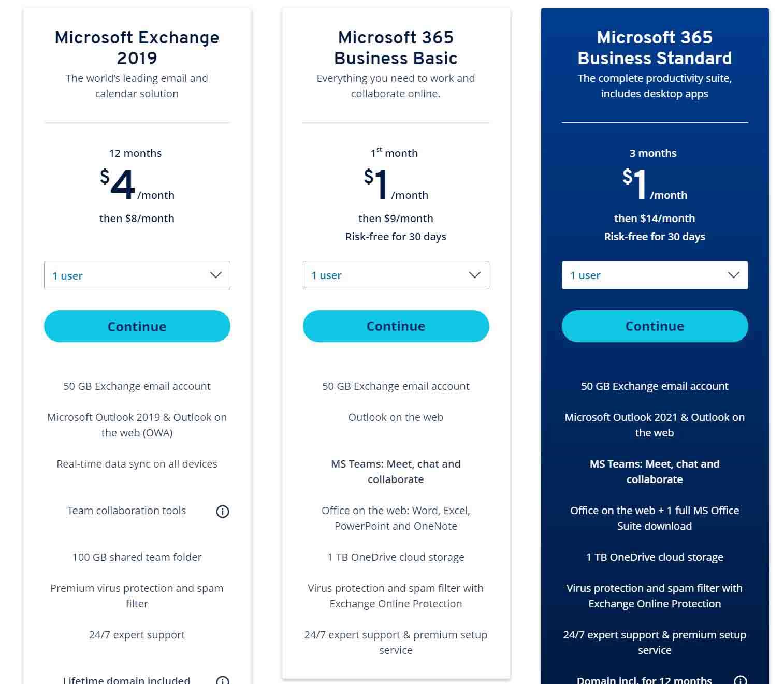Click 'Risk-free for 30 days' in Business Standard

click(x=655, y=237)
